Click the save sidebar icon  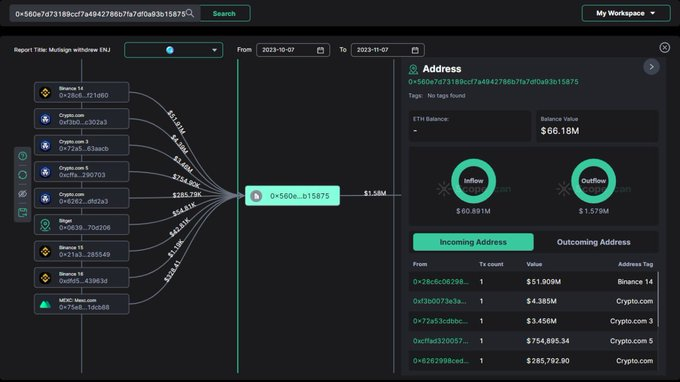coord(23,212)
